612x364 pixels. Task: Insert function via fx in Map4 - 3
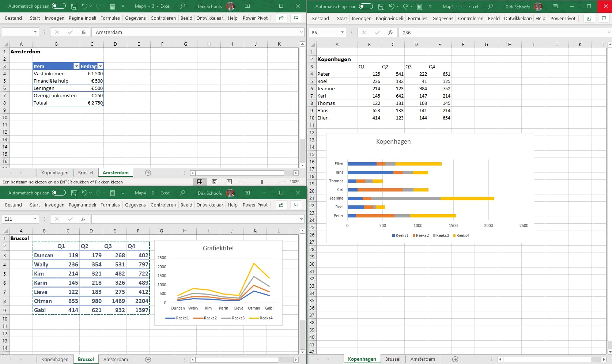83,32
